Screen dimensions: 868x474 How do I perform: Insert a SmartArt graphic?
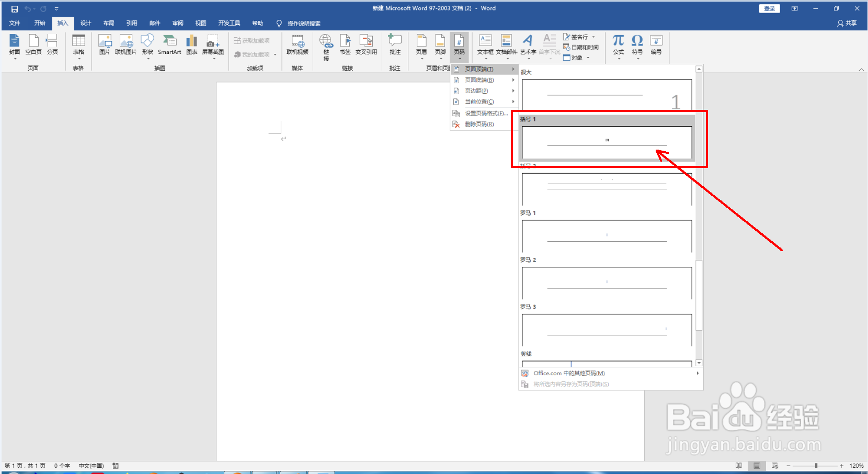pos(169,46)
